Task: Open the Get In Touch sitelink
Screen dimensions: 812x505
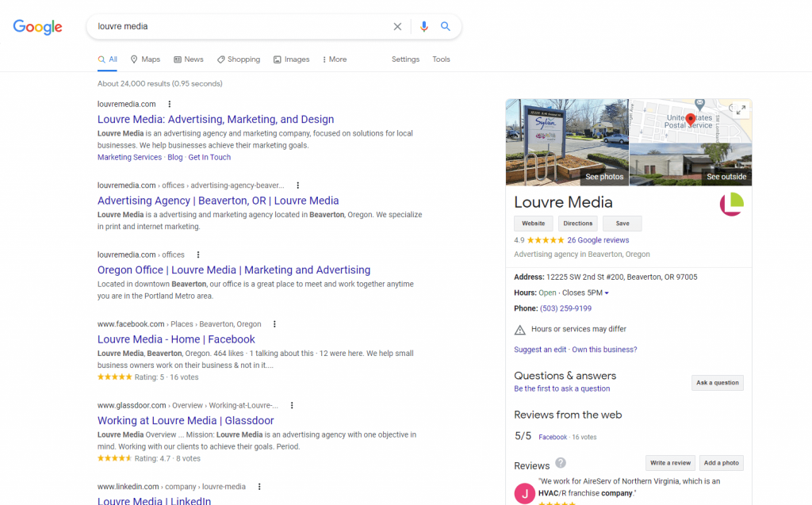Action: click(209, 158)
